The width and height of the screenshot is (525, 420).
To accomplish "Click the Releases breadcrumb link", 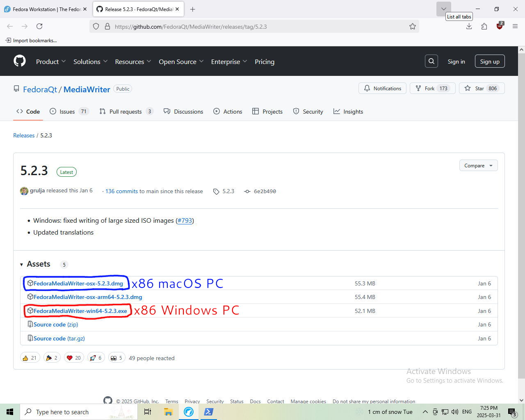I will 24,135.
